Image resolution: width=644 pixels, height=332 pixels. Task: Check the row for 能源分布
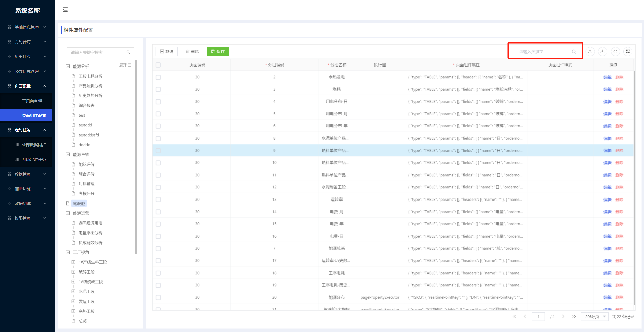[158, 297]
